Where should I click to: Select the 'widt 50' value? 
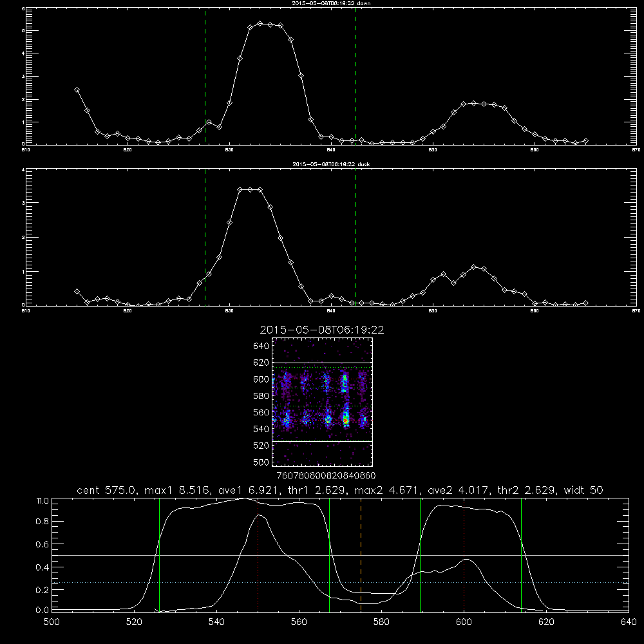(x=583, y=490)
